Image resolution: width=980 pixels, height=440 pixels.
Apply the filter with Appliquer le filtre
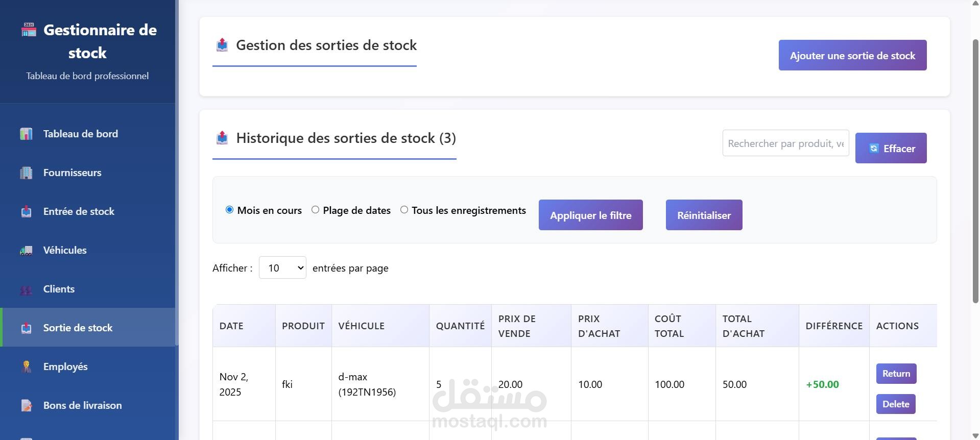[x=590, y=215]
